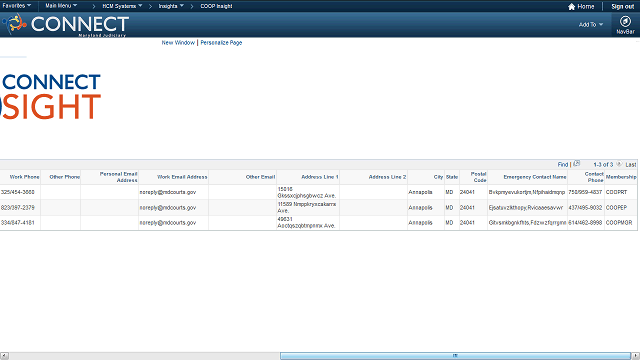This screenshot has height=360, width=640.
Task: Sort by Contact Phone column header
Action: coord(594,177)
